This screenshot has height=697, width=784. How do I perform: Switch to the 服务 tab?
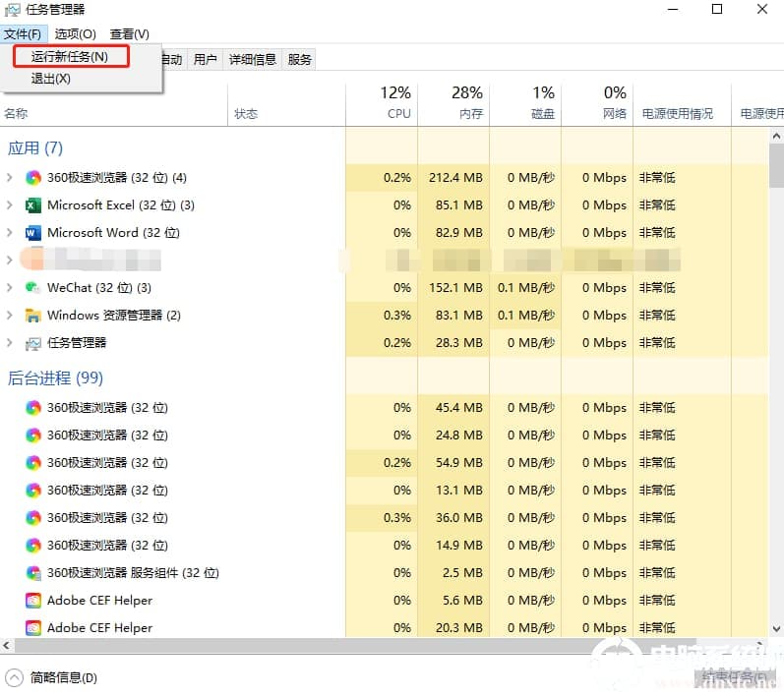(x=299, y=59)
